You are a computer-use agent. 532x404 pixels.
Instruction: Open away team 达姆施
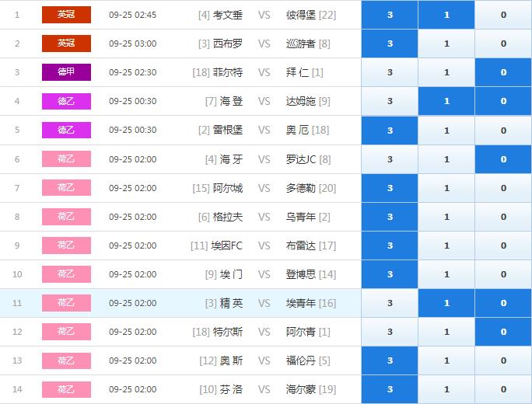pyautogui.click(x=300, y=101)
